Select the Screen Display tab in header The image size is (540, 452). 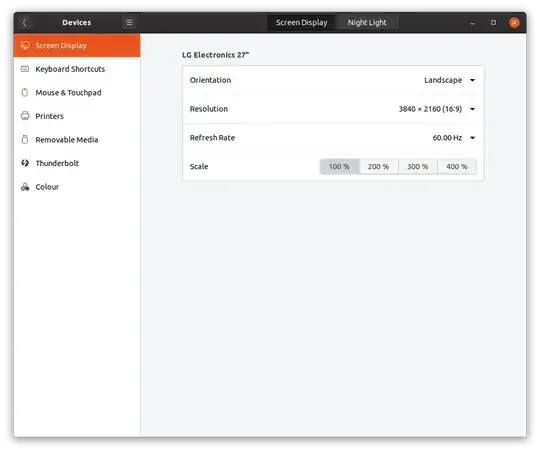pyautogui.click(x=301, y=23)
